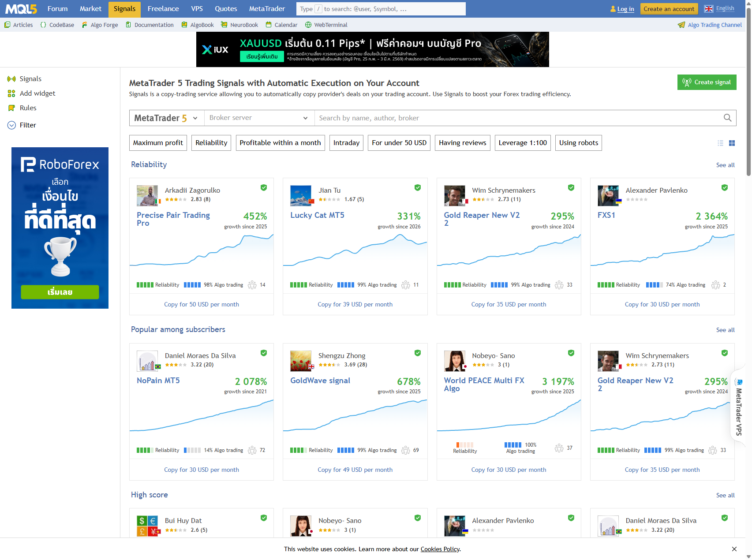This screenshot has width=752, height=560.
Task: Close the cookie notice
Action: [734, 549]
